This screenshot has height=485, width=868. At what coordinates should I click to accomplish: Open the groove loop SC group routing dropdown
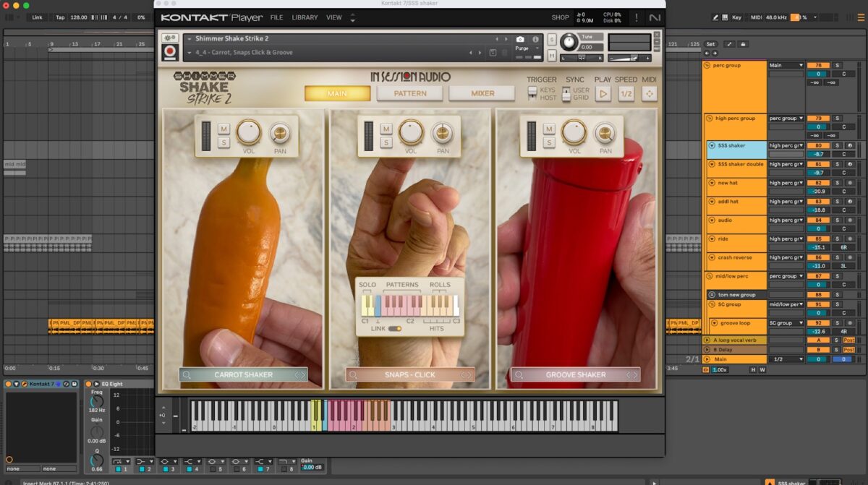(x=786, y=323)
